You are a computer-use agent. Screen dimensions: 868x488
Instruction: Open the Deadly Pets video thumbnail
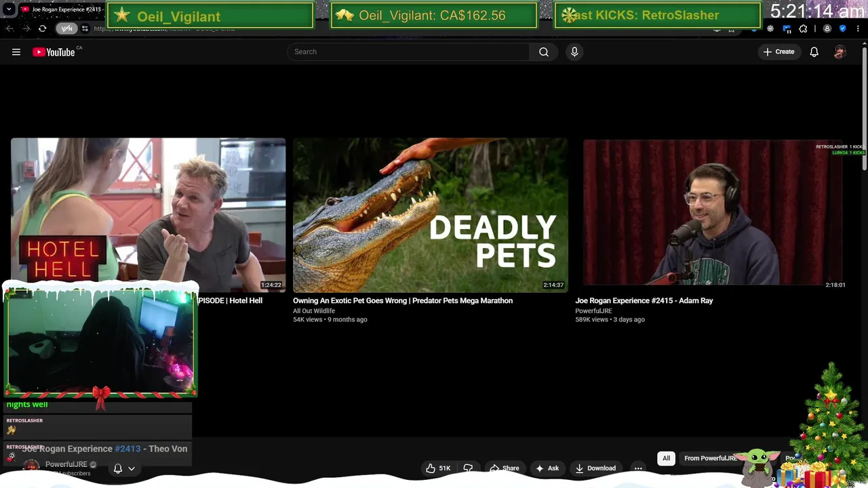431,215
